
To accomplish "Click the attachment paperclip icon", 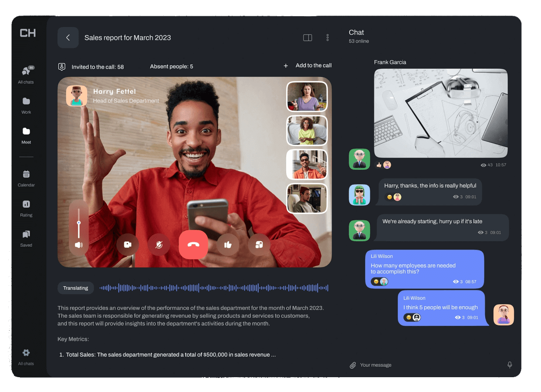I will click(x=353, y=365).
